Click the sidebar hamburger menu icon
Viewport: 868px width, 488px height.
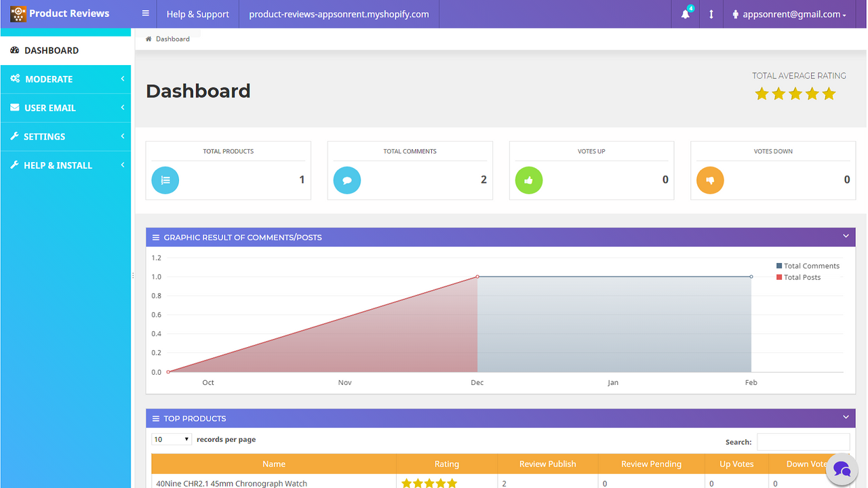145,12
